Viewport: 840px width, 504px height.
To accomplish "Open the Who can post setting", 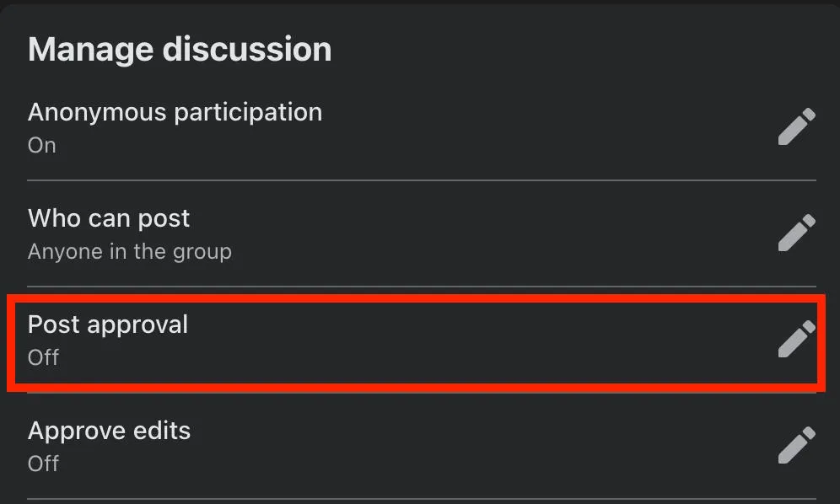I will click(x=109, y=218).
